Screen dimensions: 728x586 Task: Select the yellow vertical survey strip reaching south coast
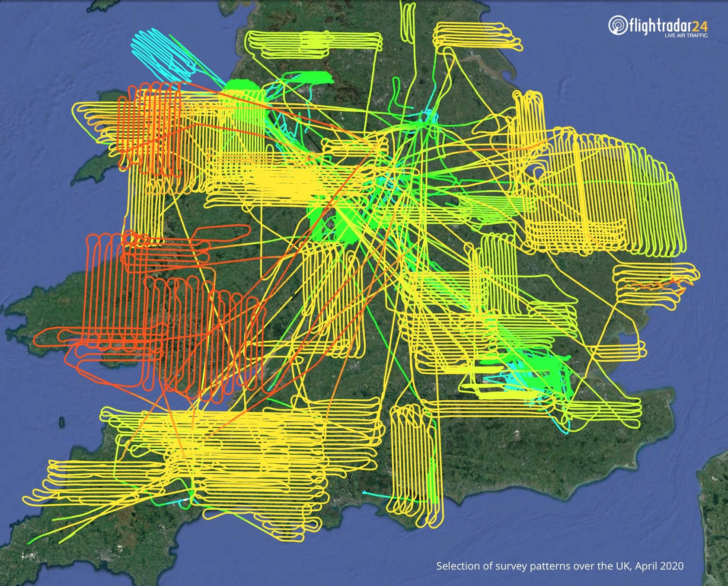point(416,466)
